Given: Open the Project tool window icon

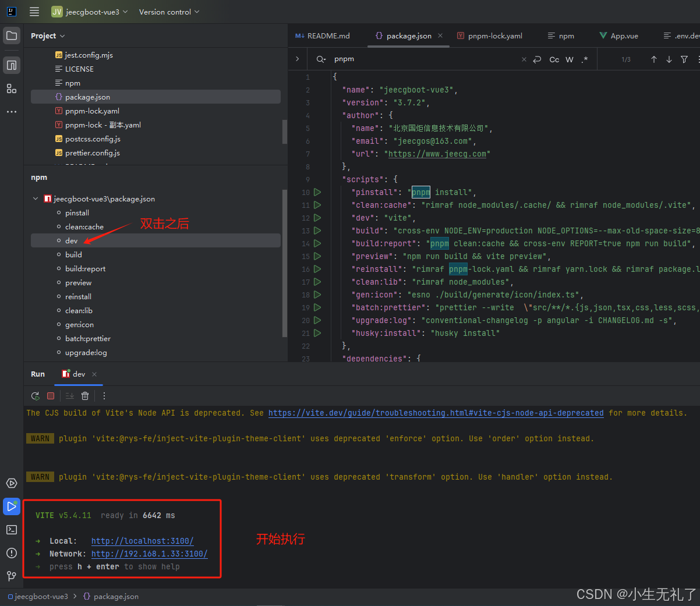Looking at the screenshot, I should pos(12,36).
